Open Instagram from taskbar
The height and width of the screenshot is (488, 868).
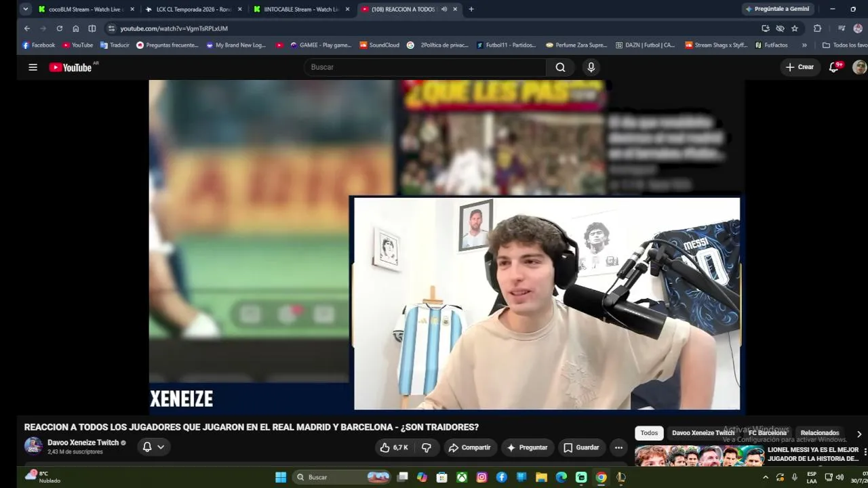click(x=481, y=477)
